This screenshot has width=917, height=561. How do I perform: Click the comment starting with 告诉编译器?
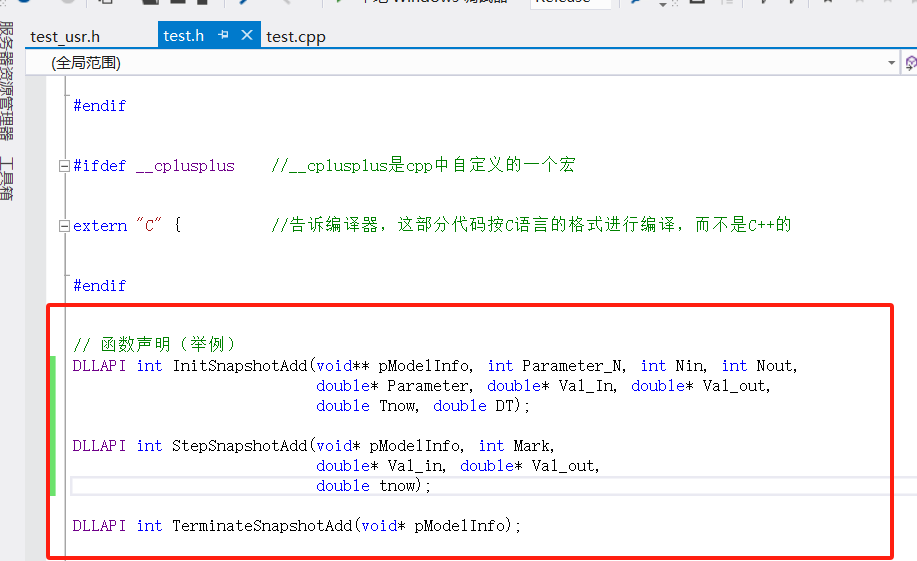[x=531, y=225]
